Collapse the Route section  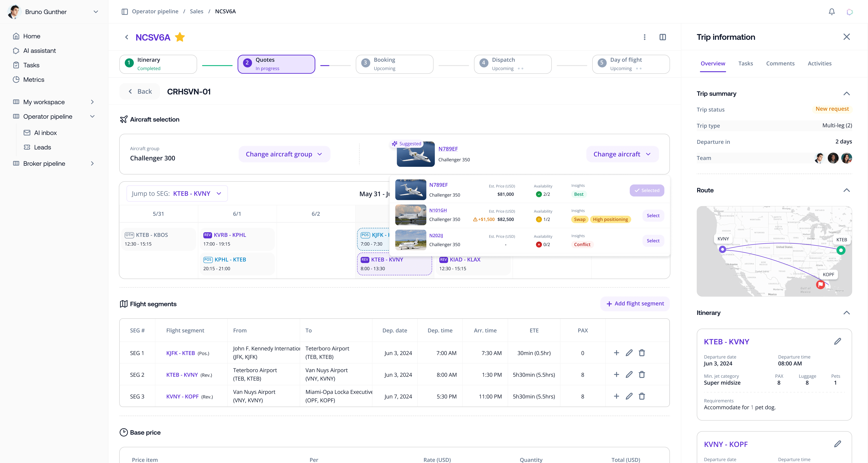pyautogui.click(x=846, y=190)
